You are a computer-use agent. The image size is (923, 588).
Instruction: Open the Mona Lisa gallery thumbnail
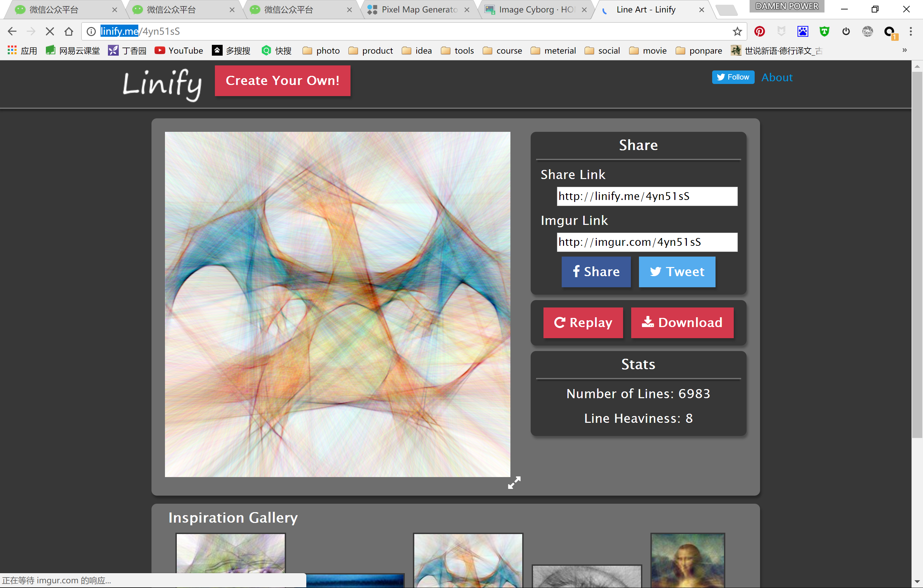(x=687, y=559)
